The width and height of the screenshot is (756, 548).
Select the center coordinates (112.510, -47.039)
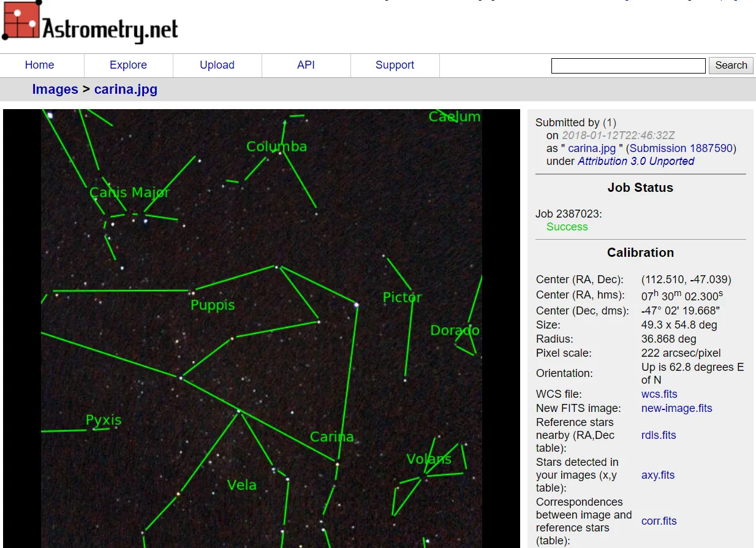(686, 280)
